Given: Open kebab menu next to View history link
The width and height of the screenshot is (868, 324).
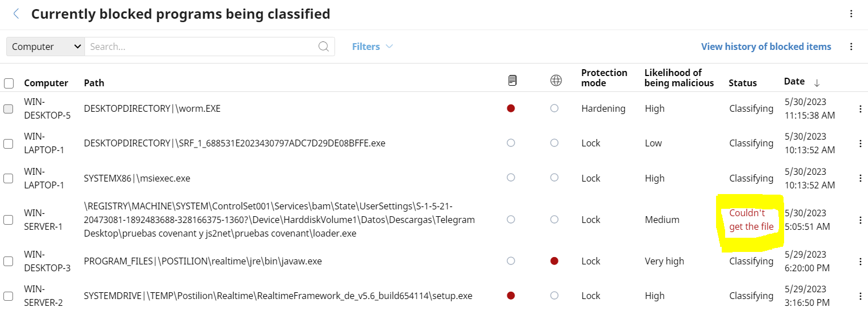Looking at the screenshot, I should click(851, 47).
